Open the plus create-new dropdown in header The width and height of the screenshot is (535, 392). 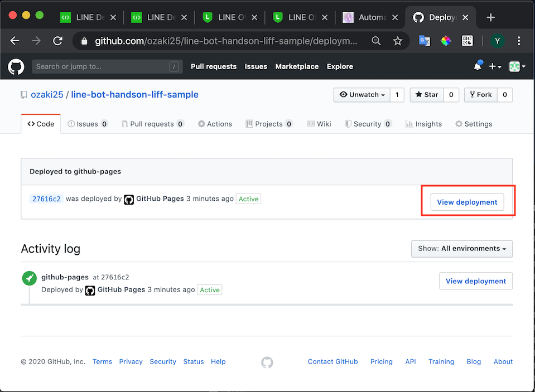(495, 66)
